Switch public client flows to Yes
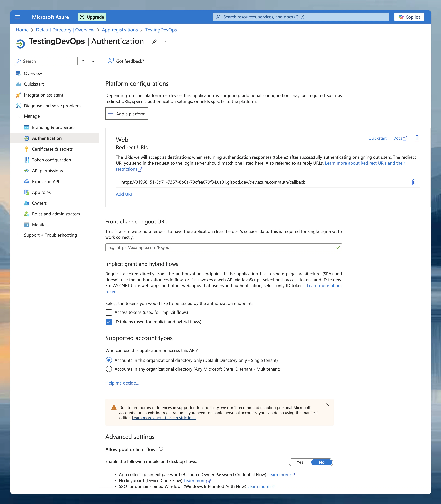Screen dimensions: 441x504 [x=300, y=462]
